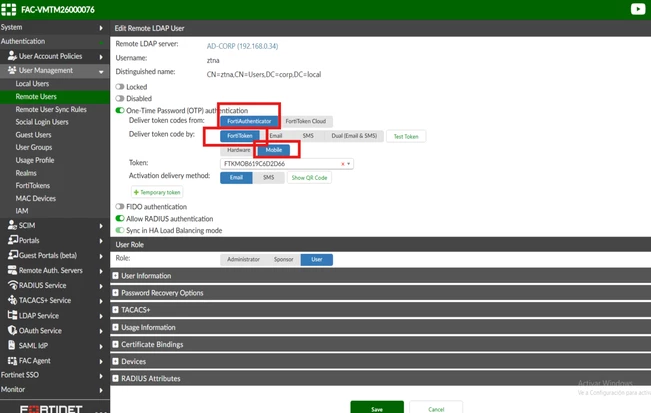Image resolution: width=651 pixels, height=413 pixels.
Task: Choose Hardware FortiToken type
Action: [x=238, y=150]
